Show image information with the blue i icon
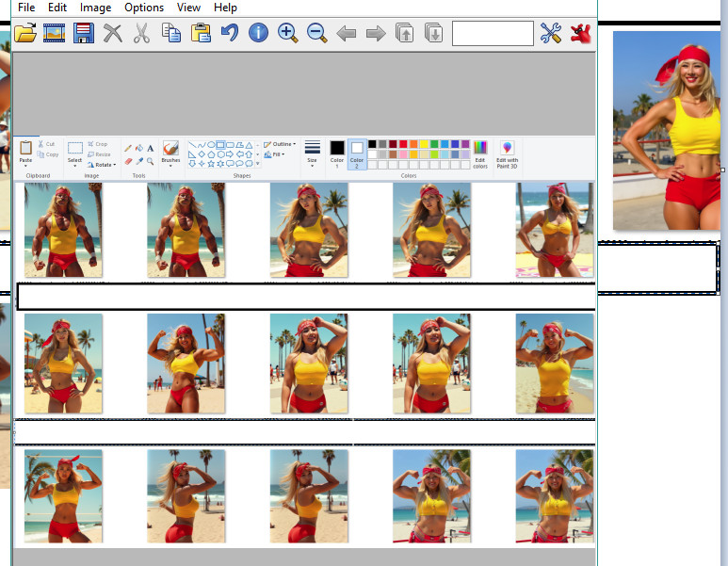This screenshot has height=566, width=728. click(x=259, y=33)
